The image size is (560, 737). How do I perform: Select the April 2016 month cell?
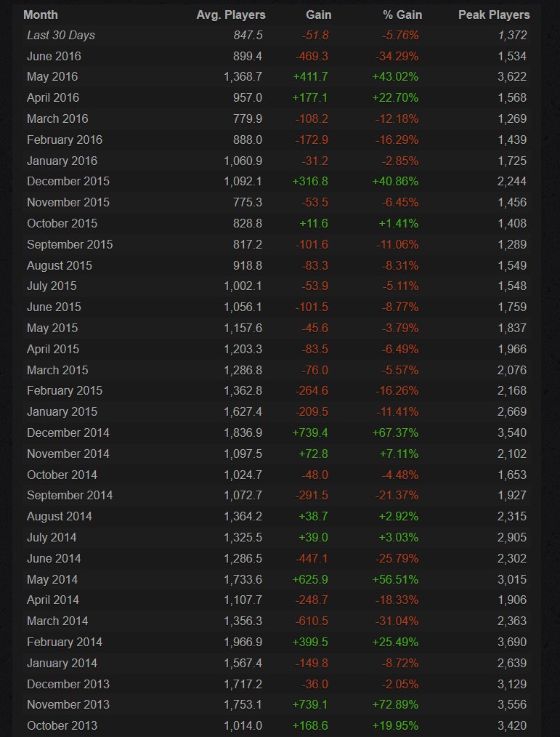(53, 98)
